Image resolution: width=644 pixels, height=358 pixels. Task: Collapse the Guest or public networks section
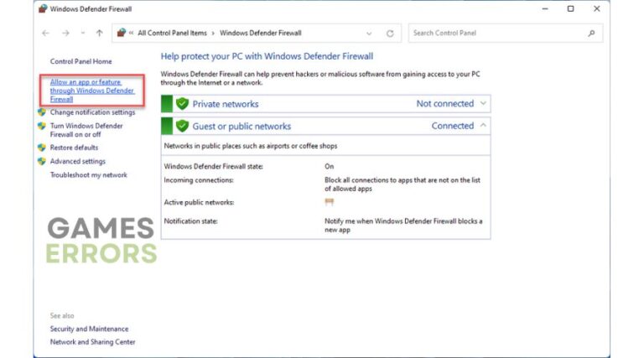click(482, 126)
